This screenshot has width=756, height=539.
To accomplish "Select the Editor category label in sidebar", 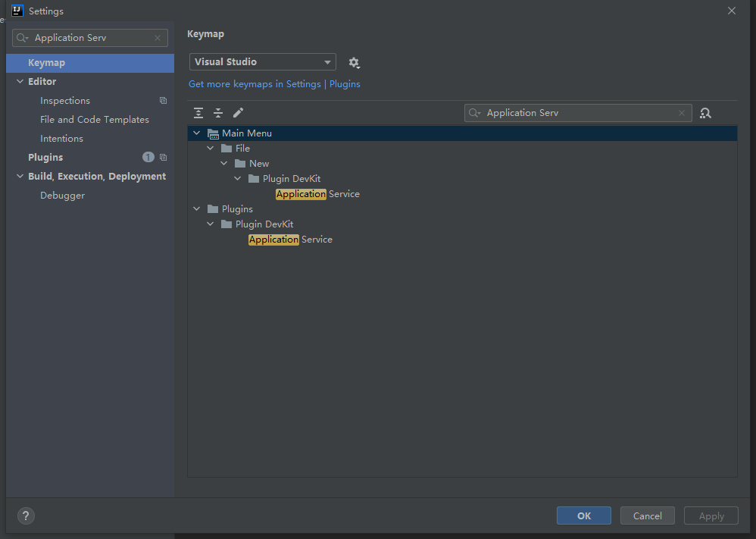I will coord(42,82).
